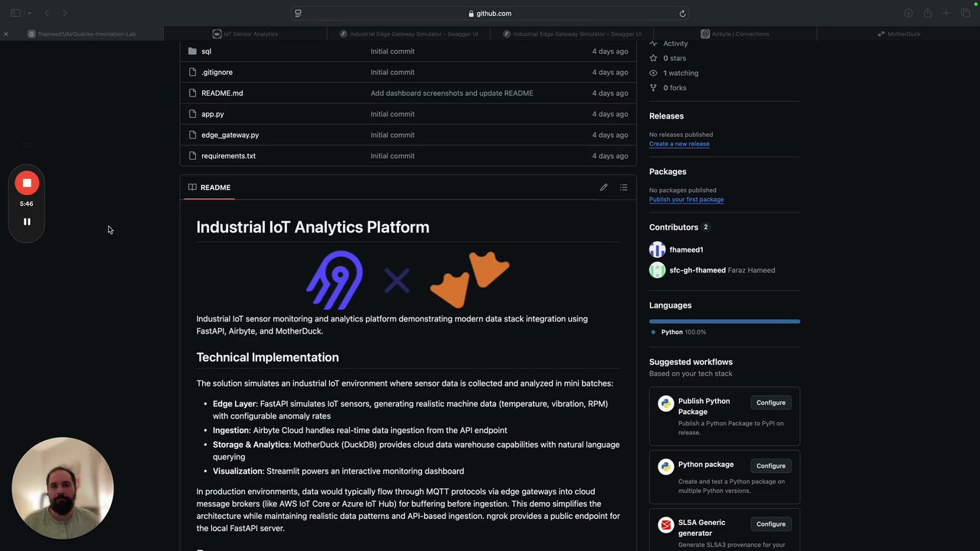Click the .gitignore file icon
This screenshot has height=551, width=980.
coord(192,72)
